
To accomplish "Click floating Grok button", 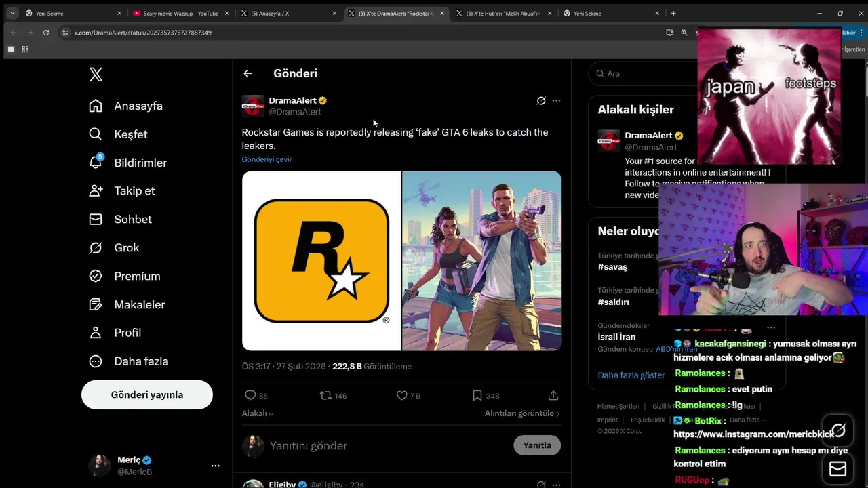I will [838, 430].
